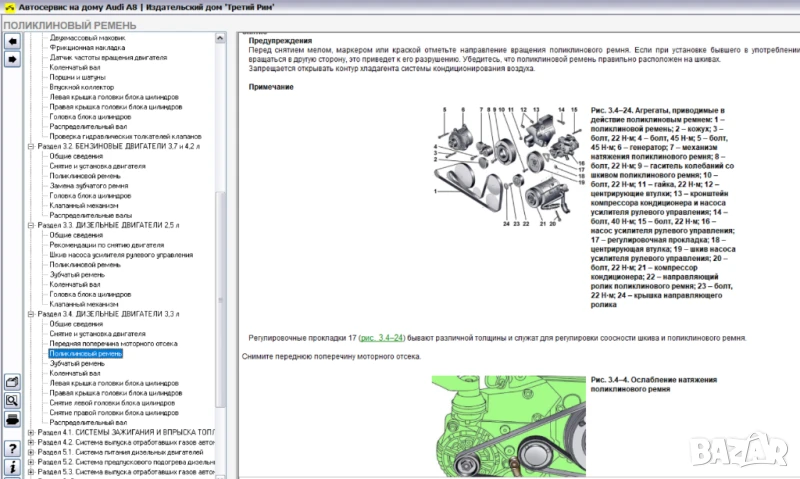Click the back arrow navigation button

[12, 41]
